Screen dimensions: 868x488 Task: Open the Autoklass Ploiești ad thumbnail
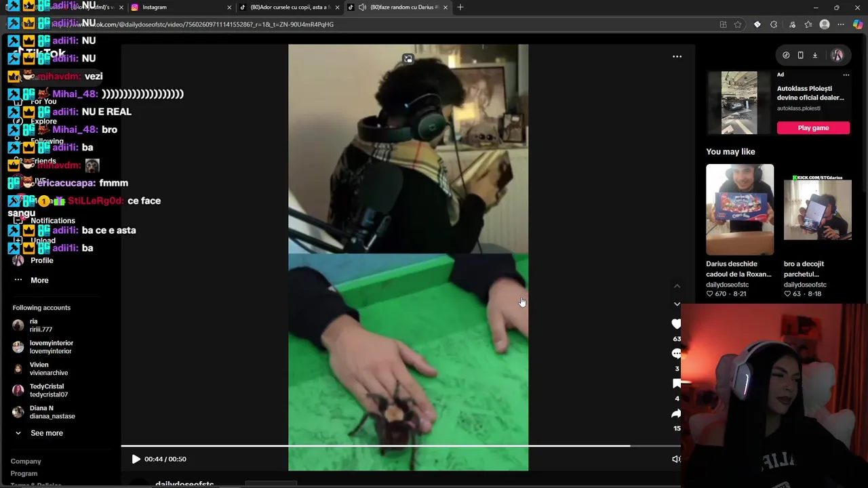click(x=739, y=103)
